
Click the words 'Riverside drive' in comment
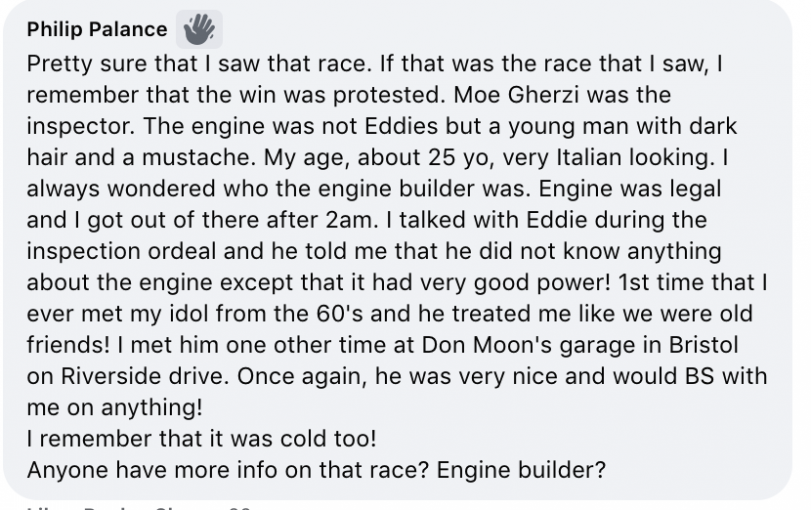pos(144,377)
